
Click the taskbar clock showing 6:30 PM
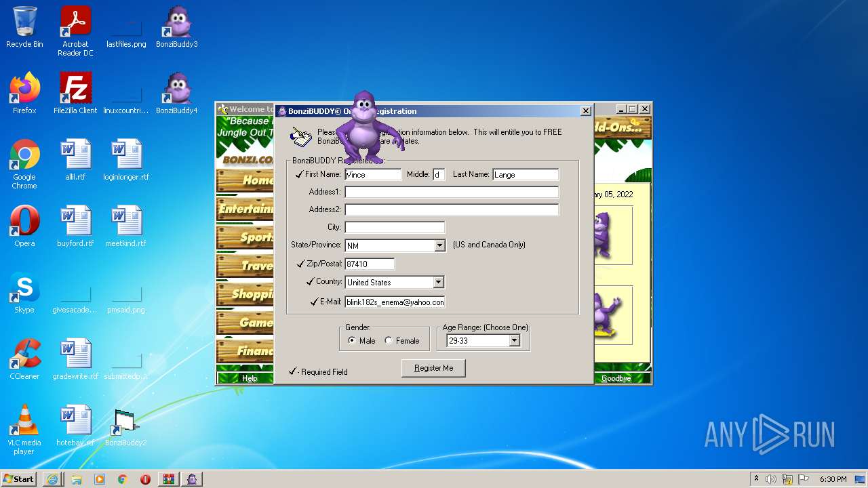coord(833,479)
